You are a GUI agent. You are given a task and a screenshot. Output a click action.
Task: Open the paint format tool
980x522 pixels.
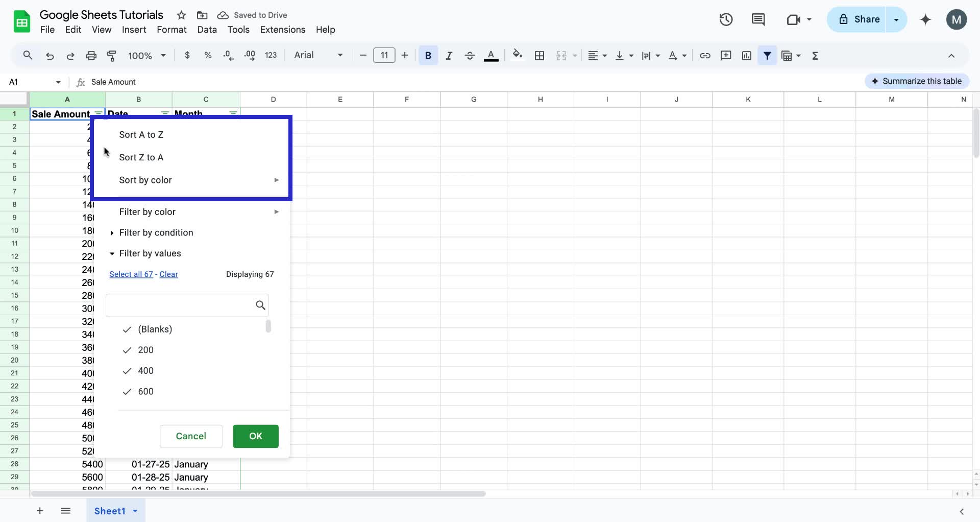pyautogui.click(x=112, y=55)
